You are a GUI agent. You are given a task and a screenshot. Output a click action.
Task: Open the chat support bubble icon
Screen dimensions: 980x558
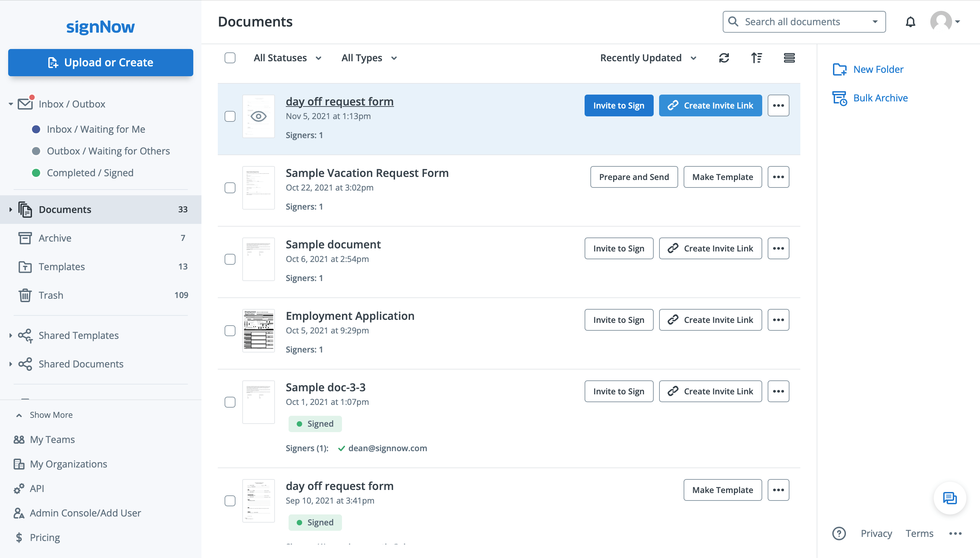click(x=949, y=498)
